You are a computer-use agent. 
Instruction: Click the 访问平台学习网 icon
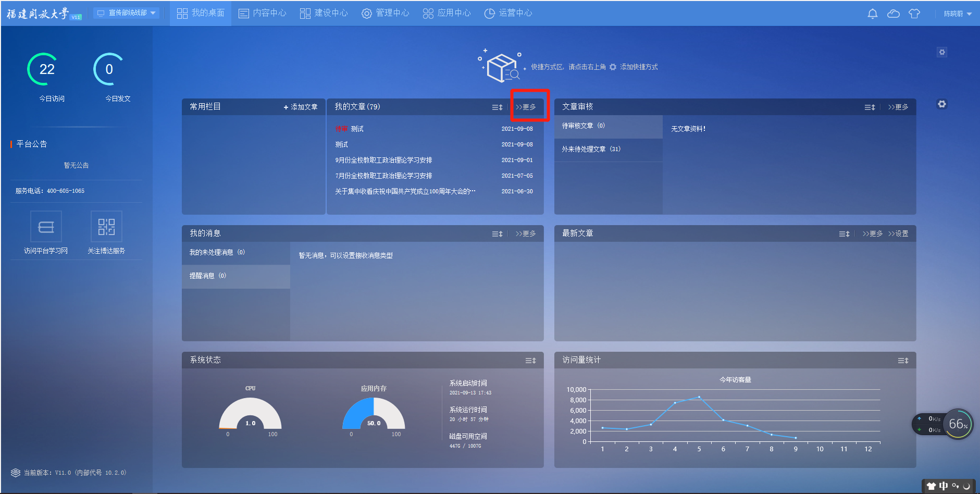(x=46, y=227)
